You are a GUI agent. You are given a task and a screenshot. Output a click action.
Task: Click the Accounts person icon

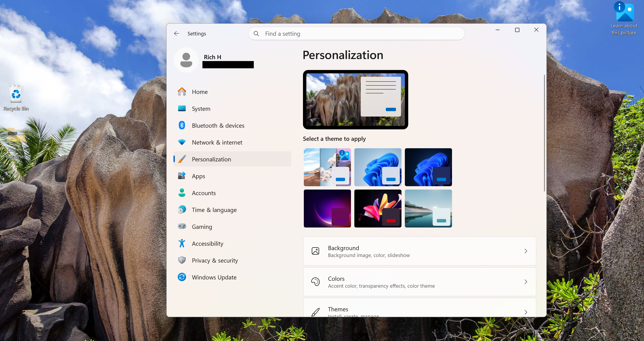coord(182,193)
